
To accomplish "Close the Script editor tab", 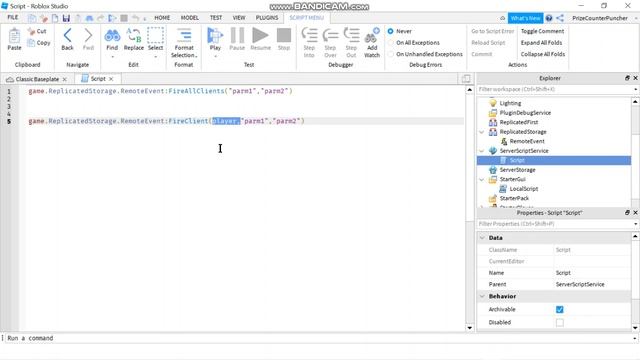I will 111,79.
